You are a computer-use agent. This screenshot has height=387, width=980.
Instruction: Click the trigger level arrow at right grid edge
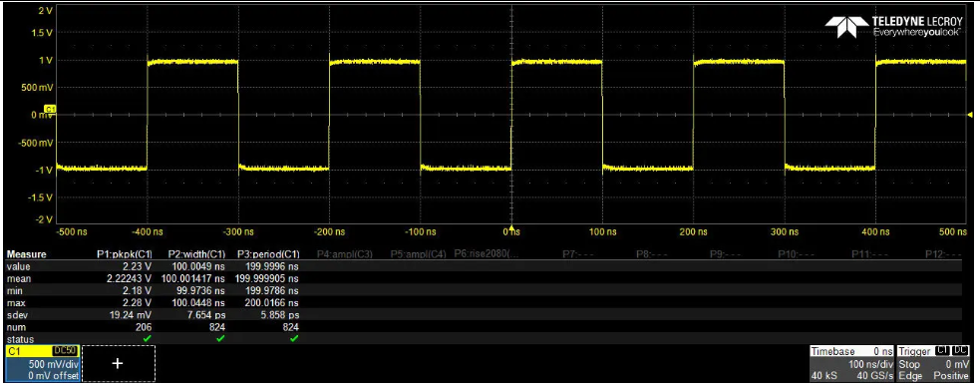(x=970, y=115)
